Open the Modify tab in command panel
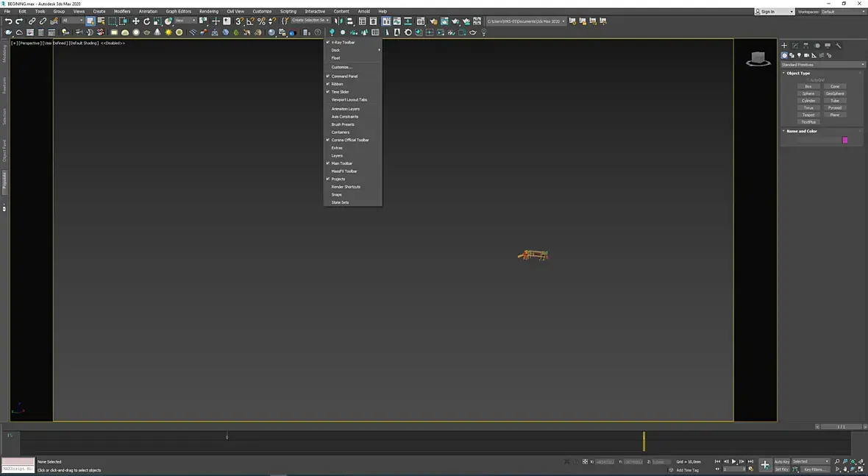The height and width of the screenshot is (476, 868). point(794,46)
